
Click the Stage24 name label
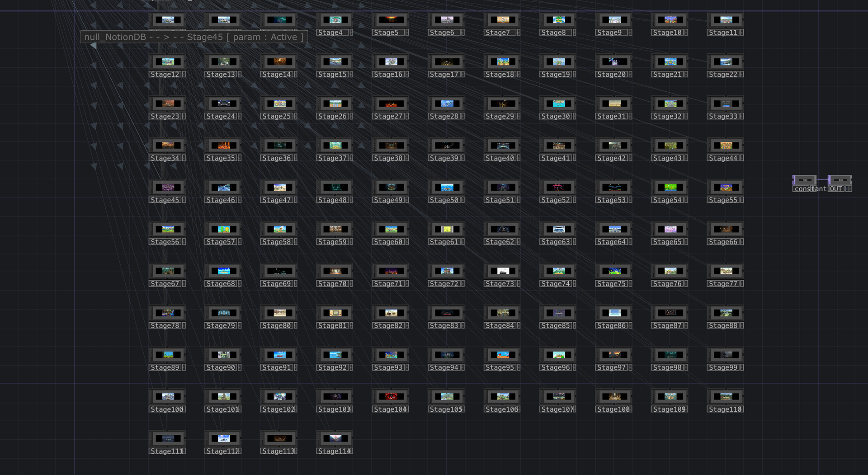[221, 117]
